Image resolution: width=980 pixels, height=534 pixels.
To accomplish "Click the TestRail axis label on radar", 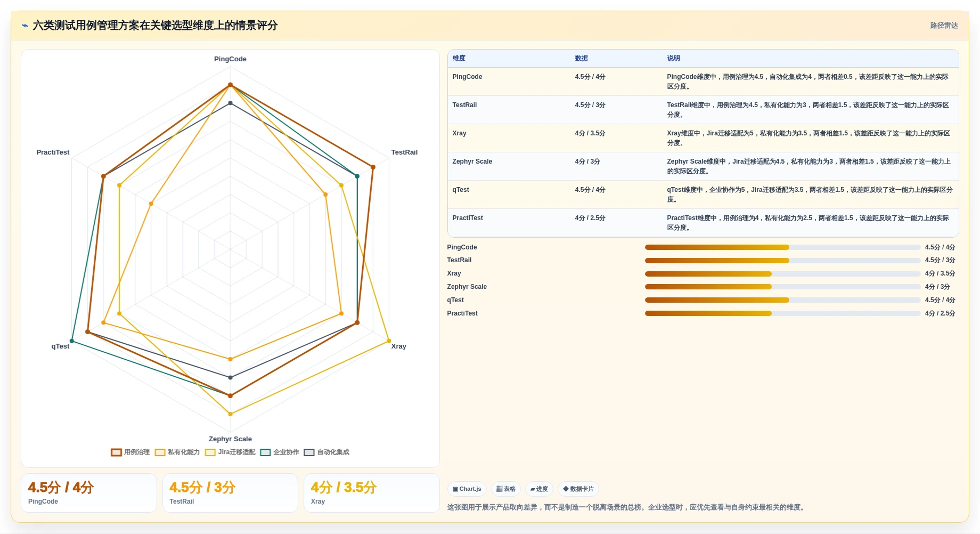I will click(x=404, y=152).
